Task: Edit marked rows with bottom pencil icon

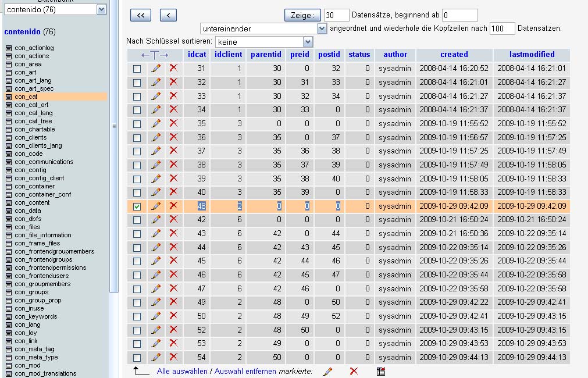Action: [327, 371]
